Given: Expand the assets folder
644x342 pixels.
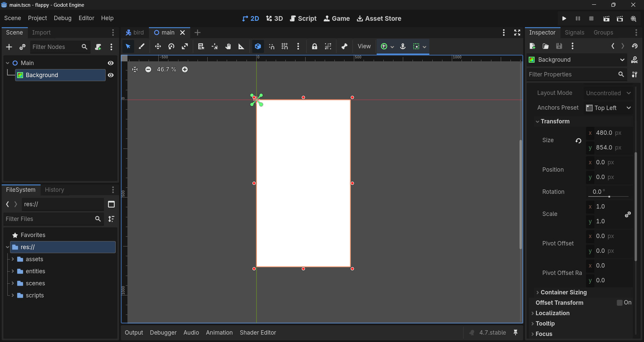Looking at the screenshot, I should [13, 259].
